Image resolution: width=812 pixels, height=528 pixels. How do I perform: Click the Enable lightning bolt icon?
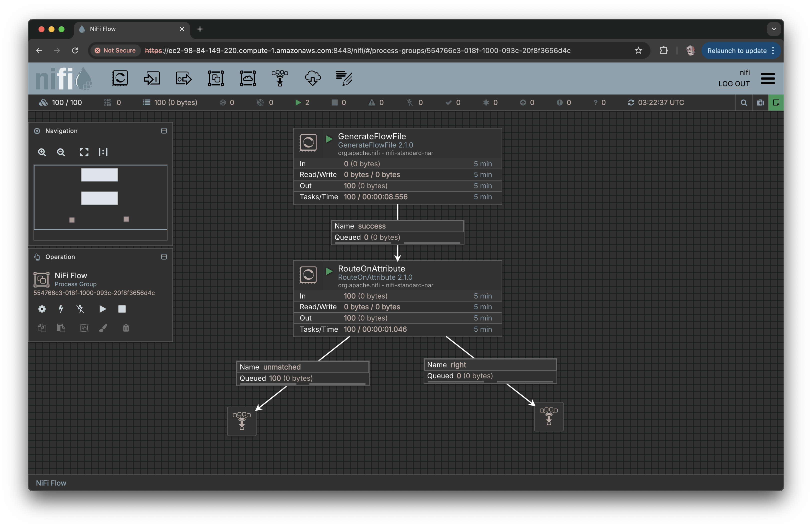(x=61, y=309)
